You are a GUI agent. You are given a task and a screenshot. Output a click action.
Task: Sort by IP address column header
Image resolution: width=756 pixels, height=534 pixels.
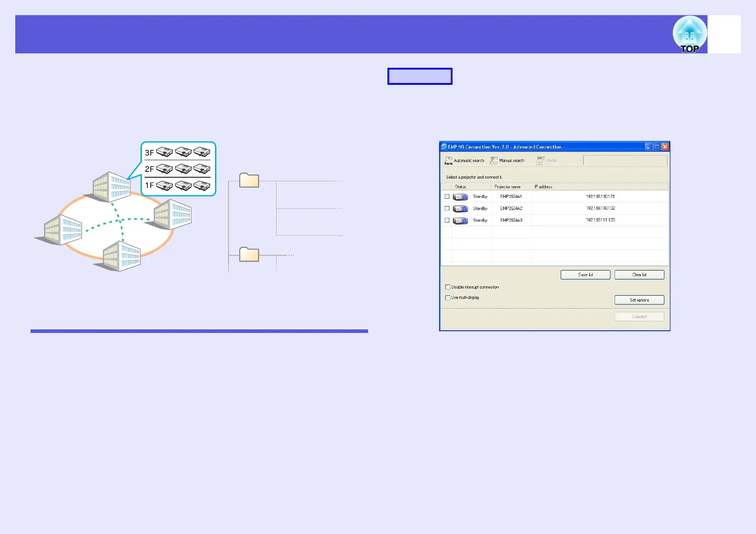click(599, 187)
